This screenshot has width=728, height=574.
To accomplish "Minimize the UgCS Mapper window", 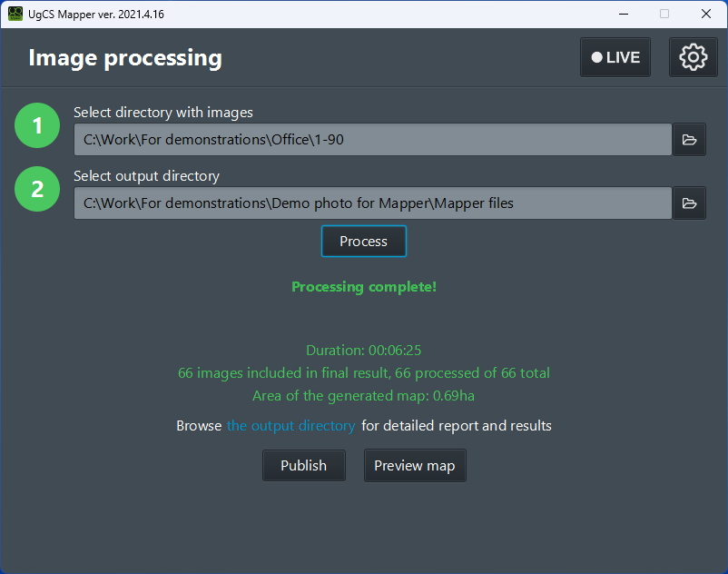I will coord(623,14).
